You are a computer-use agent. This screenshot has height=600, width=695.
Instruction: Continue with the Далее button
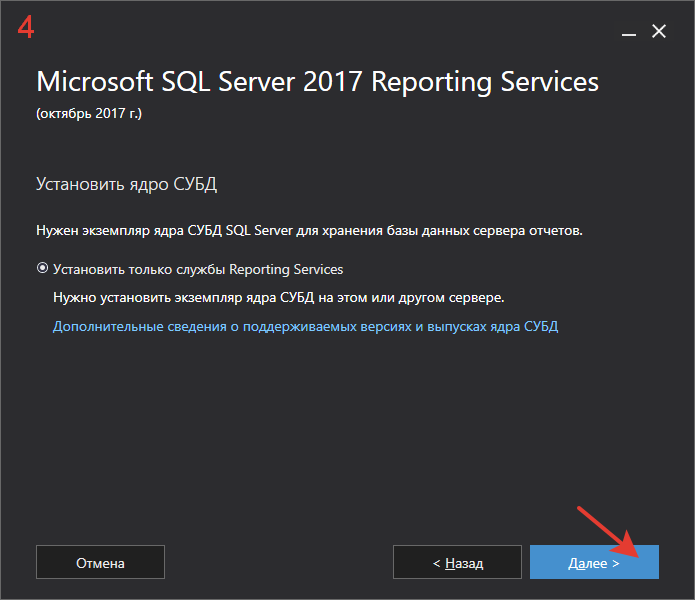594,562
